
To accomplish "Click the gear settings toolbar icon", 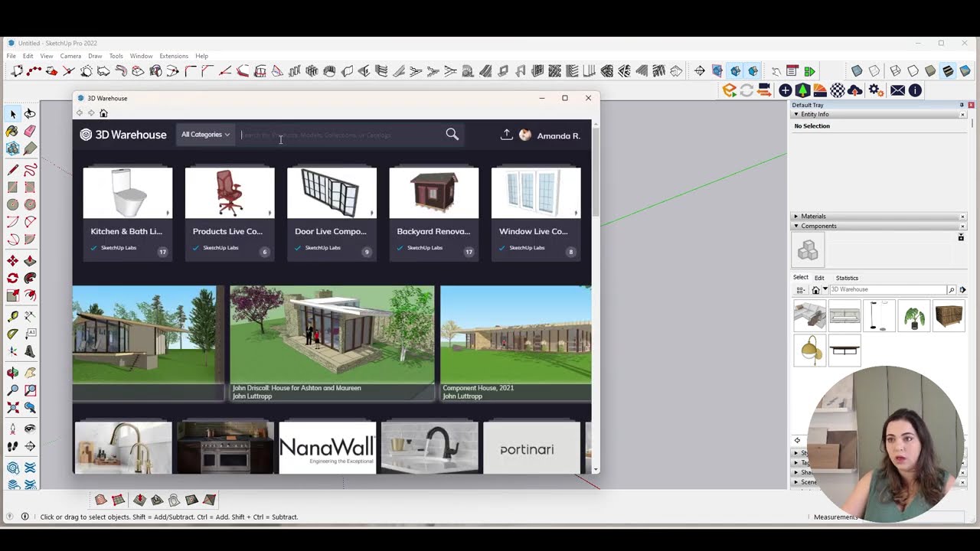I will tap(876, 90).
